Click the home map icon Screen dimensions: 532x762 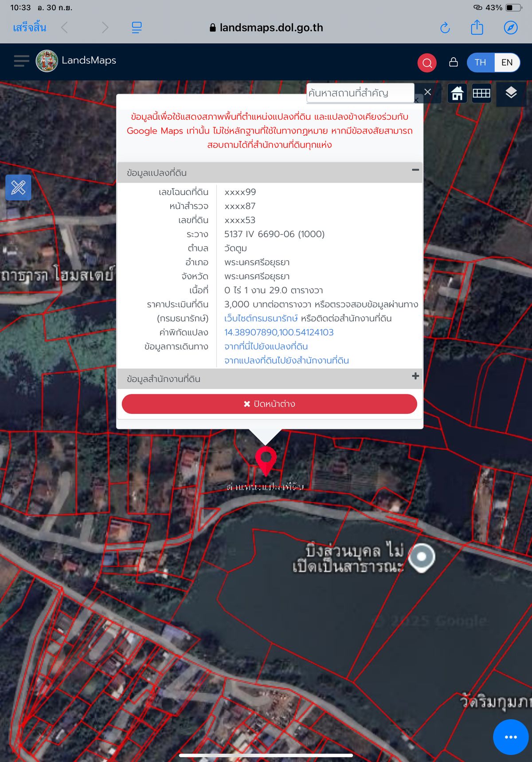(457, 93)
